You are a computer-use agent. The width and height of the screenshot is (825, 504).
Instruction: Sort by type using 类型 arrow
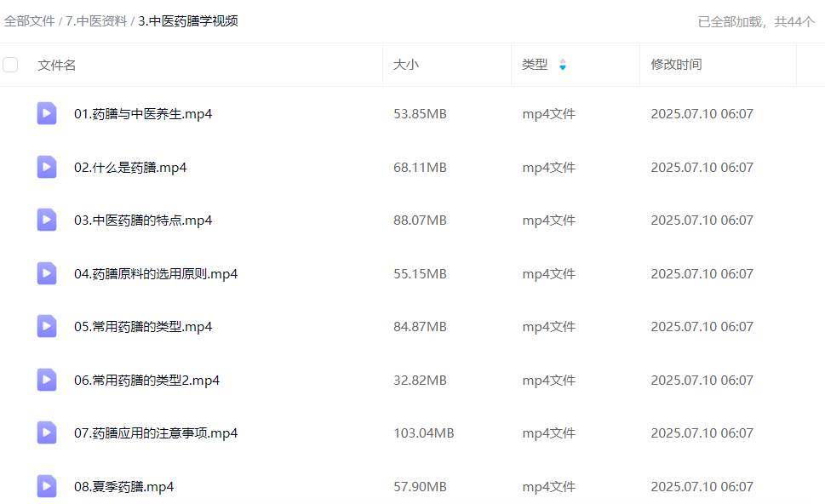(562, 65)
